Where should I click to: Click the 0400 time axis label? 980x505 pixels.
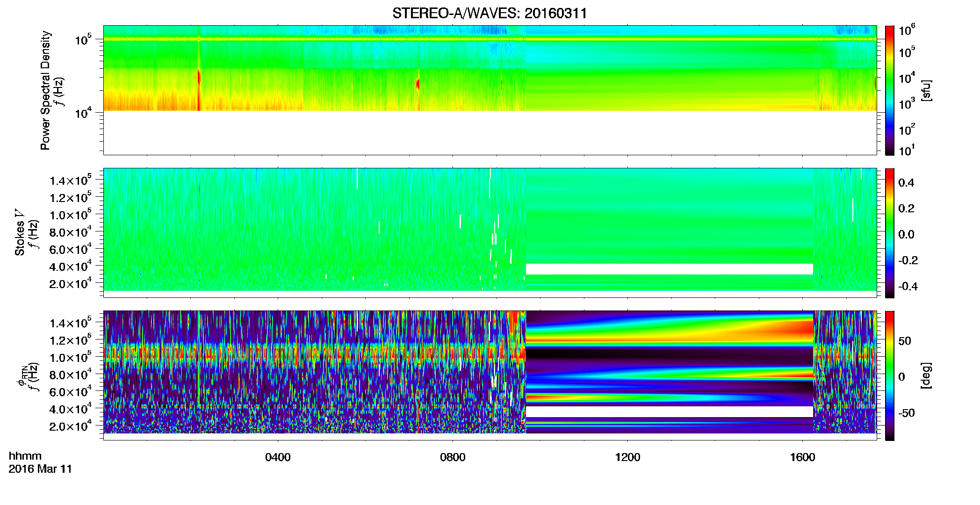pos(278,457)
